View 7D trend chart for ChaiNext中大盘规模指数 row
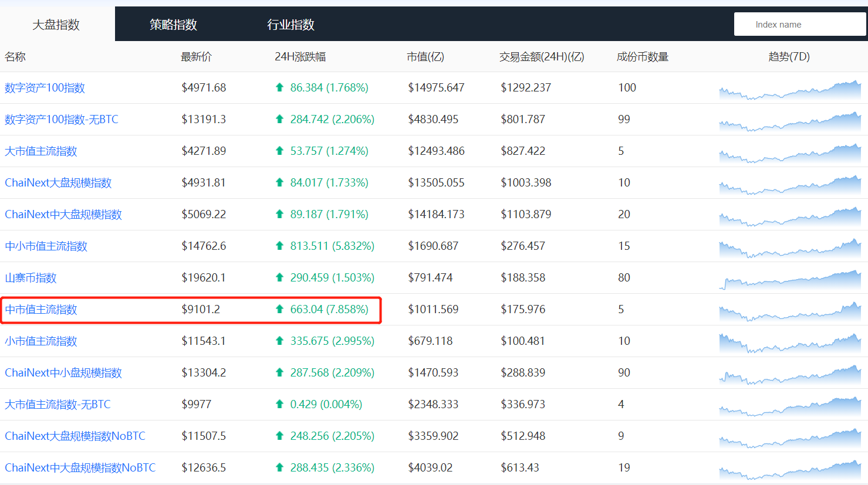 click(790, 216)
